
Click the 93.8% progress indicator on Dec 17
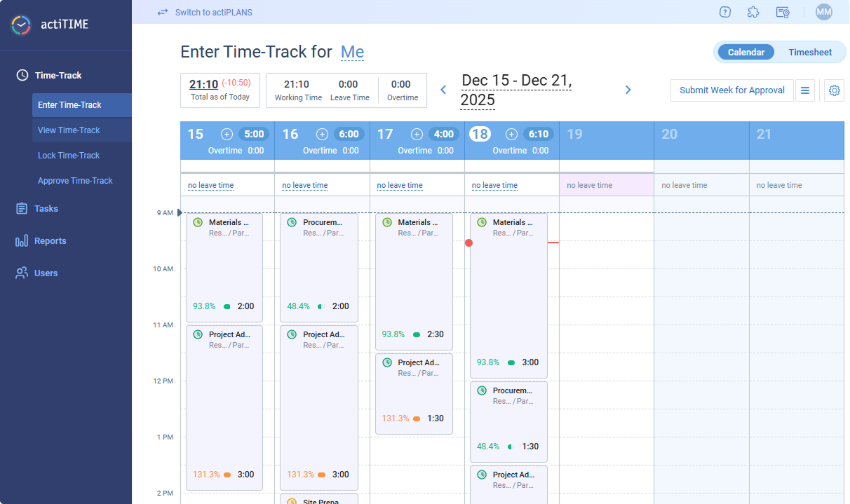393,334
